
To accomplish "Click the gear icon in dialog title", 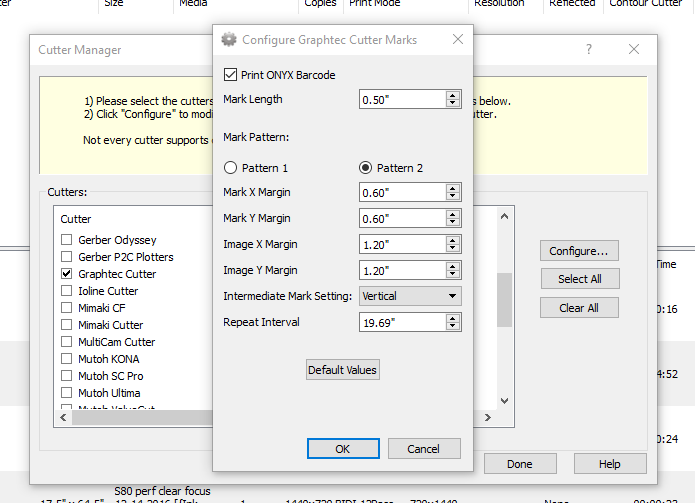I will pyautogui.click(x=229, y=39).
